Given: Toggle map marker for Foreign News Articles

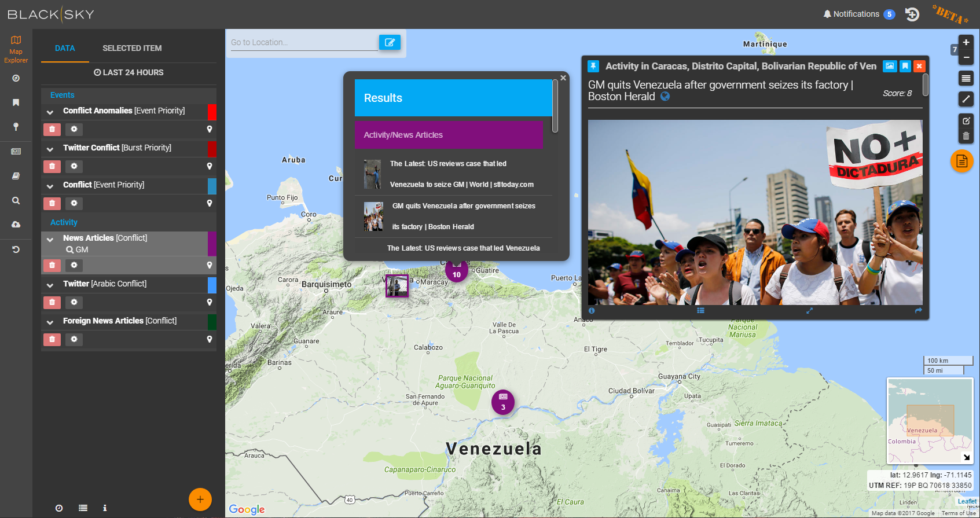Looking at the screenshot, I should coord(210,339).
